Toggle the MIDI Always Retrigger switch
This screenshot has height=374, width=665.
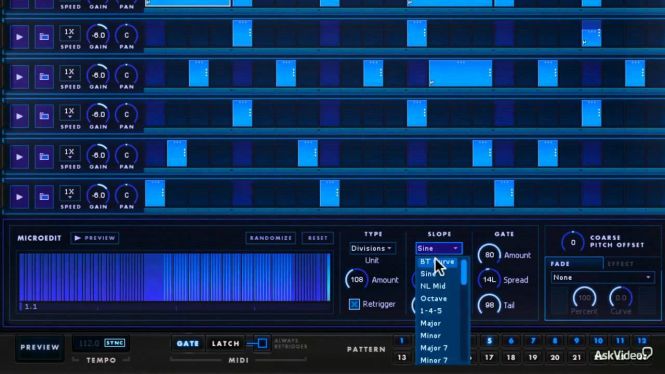[x=257, y=343]
